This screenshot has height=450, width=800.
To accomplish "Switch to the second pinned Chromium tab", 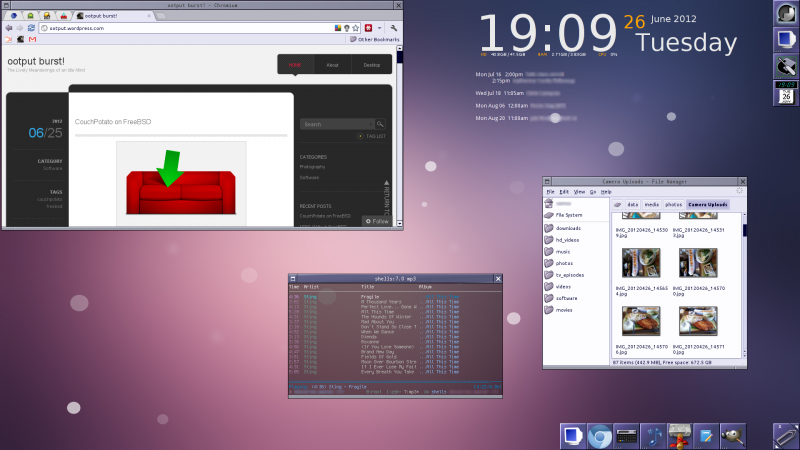I will tap(30, 16).
